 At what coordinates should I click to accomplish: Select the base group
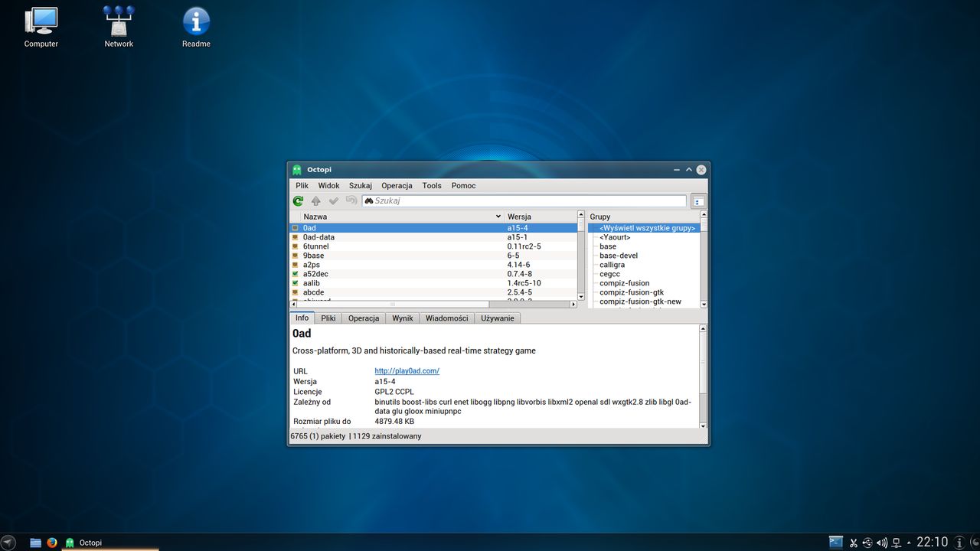pos(608,246)
